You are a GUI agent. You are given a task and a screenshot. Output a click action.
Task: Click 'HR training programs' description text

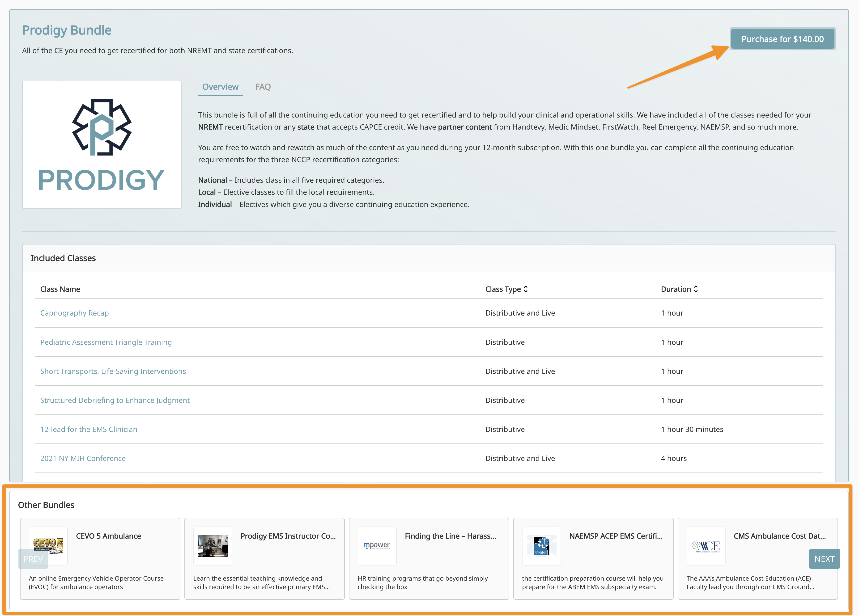click(x=423, y=583)
